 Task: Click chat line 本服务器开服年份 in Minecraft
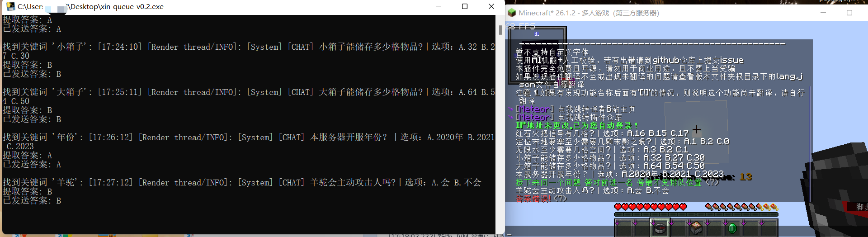[619, 174]
